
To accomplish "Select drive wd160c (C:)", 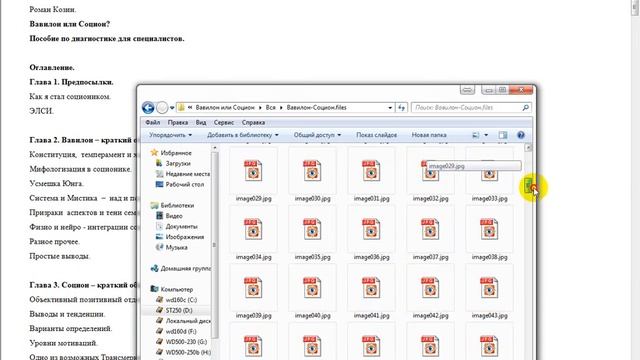I will coord(177,300).
